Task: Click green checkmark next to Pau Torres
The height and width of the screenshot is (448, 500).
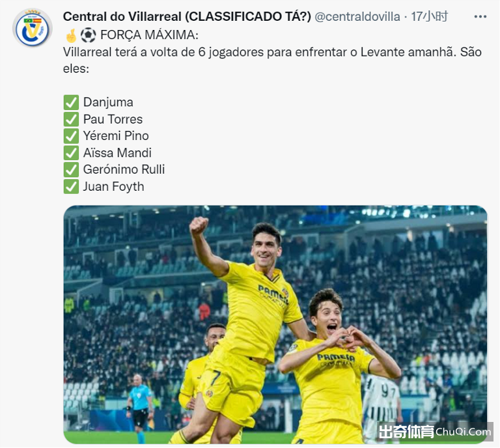Action: click(71, 119)
